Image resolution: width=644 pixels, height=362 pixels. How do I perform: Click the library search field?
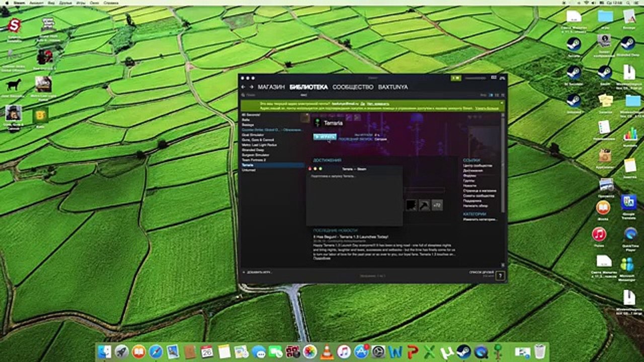[269, 95]
